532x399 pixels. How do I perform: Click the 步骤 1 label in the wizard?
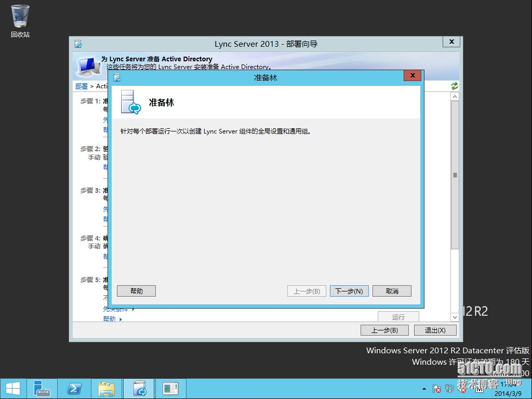coord(90,101)
